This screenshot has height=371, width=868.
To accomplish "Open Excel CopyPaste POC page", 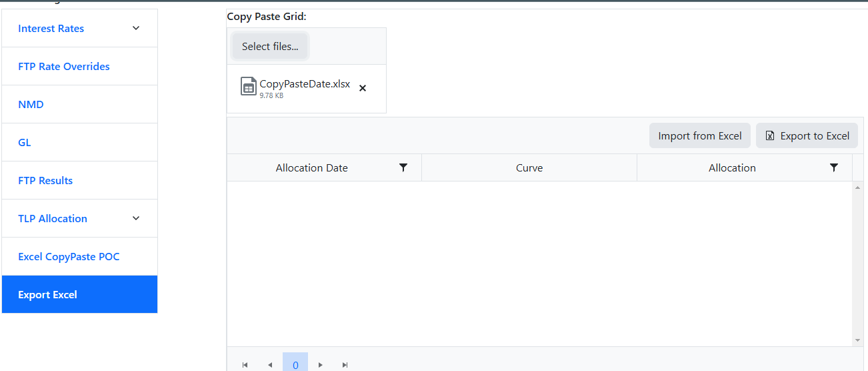I will [x=69, y=257].
